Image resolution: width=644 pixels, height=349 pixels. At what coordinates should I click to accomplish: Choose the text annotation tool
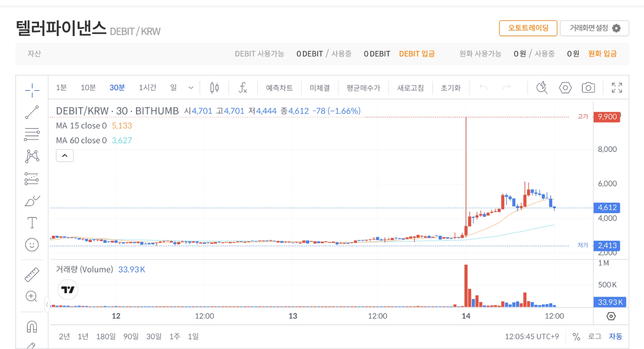32,223
